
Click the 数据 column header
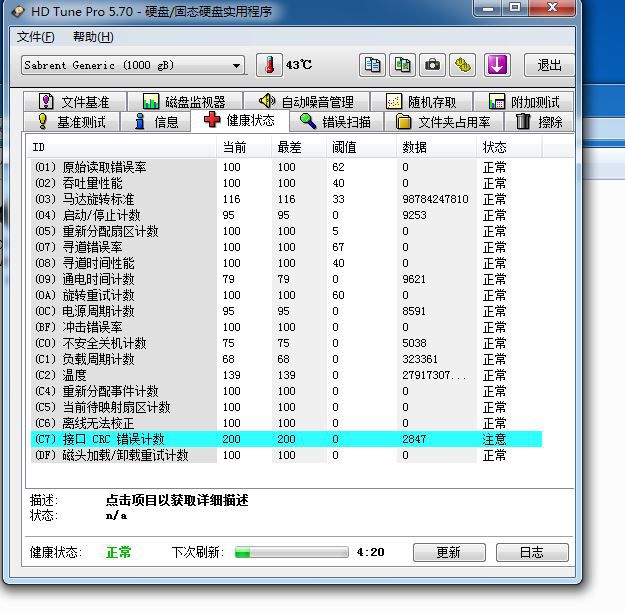click(x=436, y=147)
